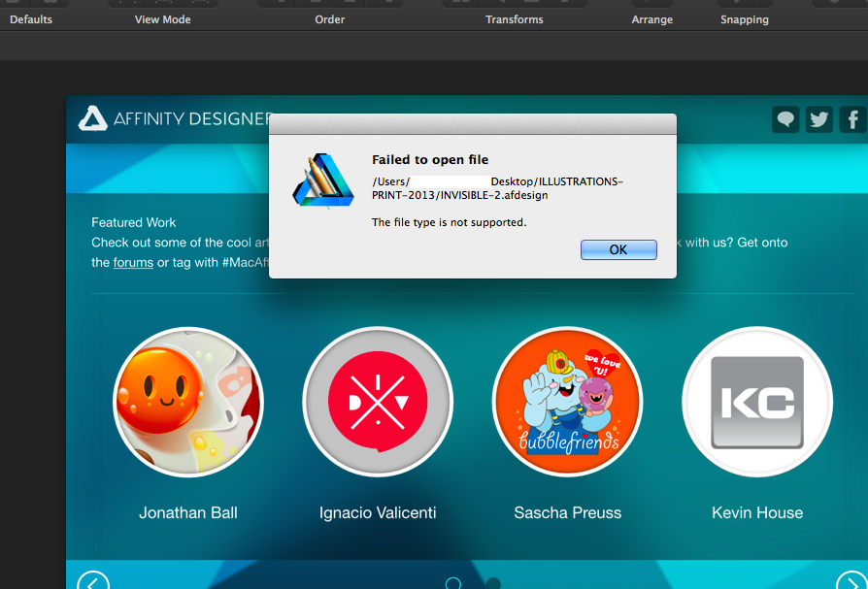Click the INVISIBLE-2.afdesign file path text
The image size is (868, 589).
[497, 188]
